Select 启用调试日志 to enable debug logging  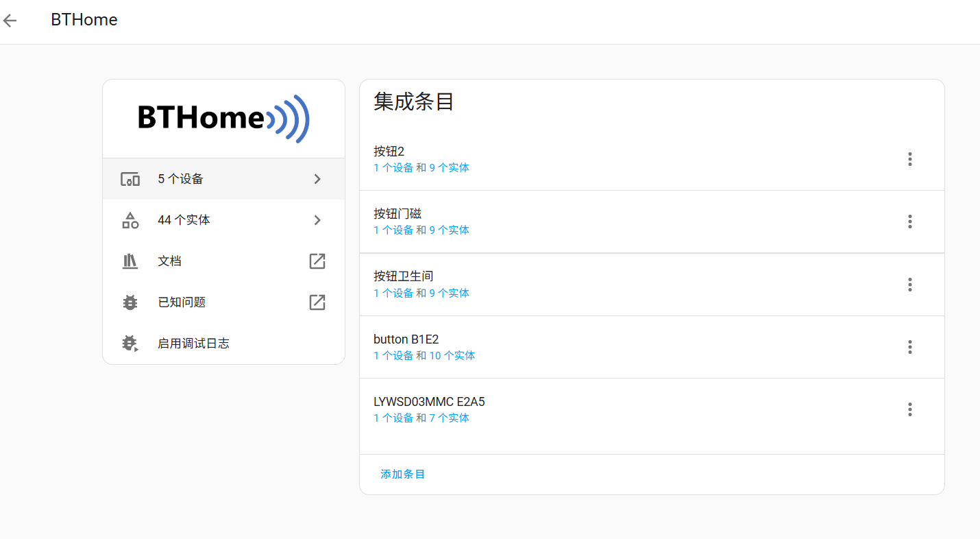point(223,344)
